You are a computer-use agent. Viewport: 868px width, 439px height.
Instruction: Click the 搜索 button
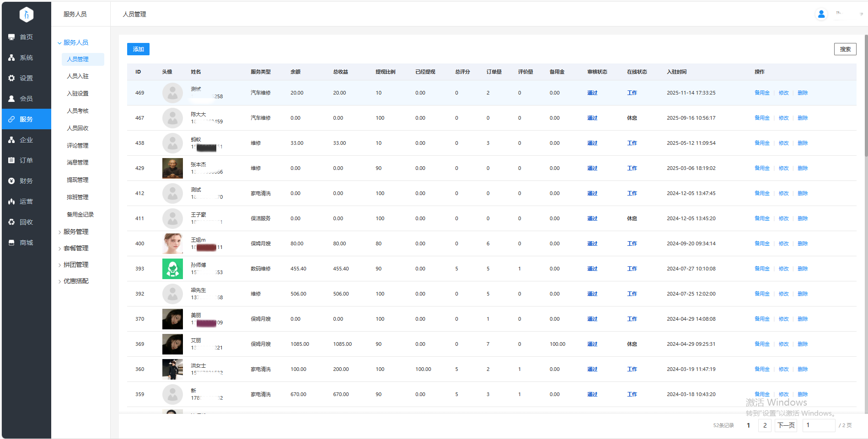coord(845,49)
